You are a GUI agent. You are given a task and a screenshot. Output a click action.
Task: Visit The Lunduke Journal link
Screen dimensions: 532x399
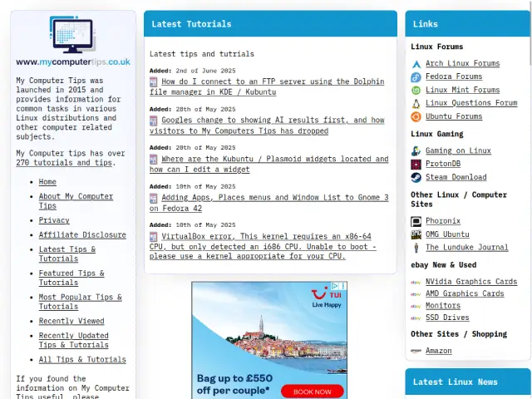pyautogui.click(x=467, y=248)
